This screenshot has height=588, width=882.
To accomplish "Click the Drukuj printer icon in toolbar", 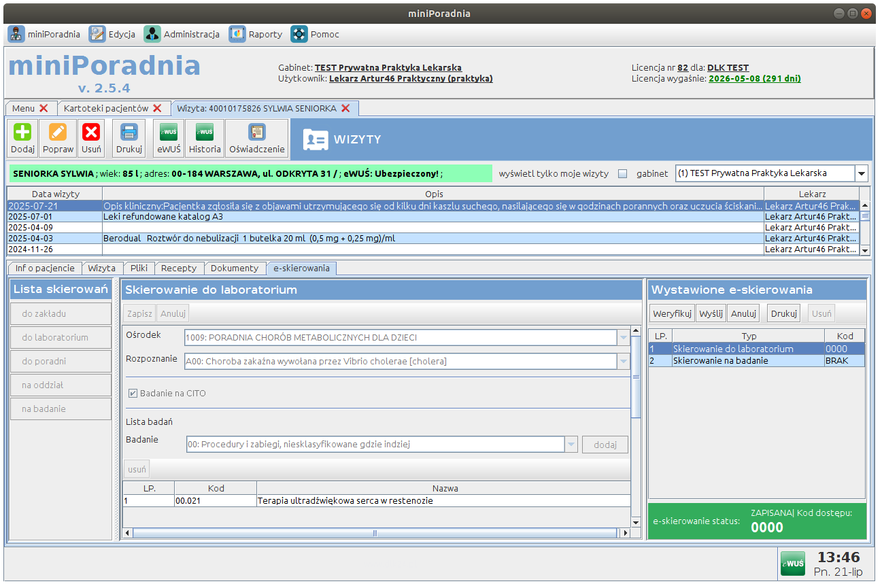I will pyautogui.click(x=129, y=133).
